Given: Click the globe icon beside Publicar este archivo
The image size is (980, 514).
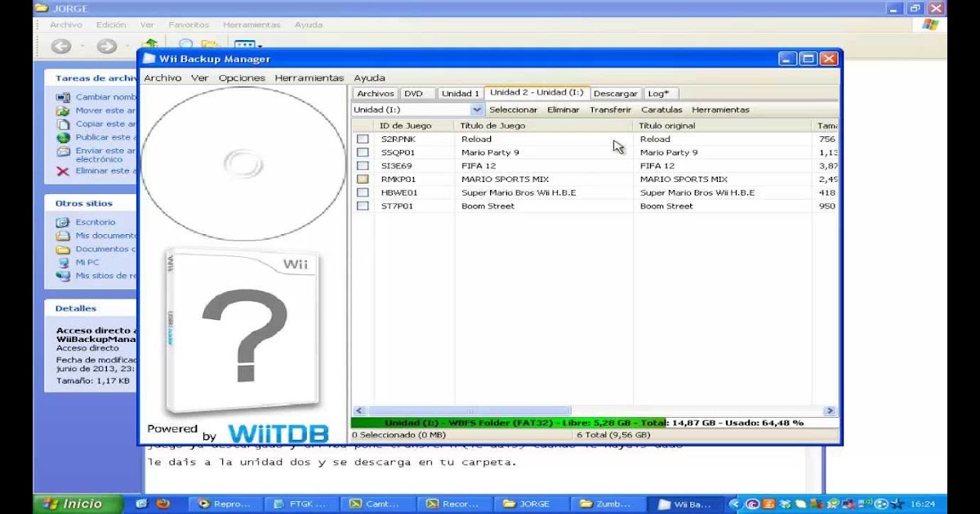Looking at the screenshot, I should (63, 138).
